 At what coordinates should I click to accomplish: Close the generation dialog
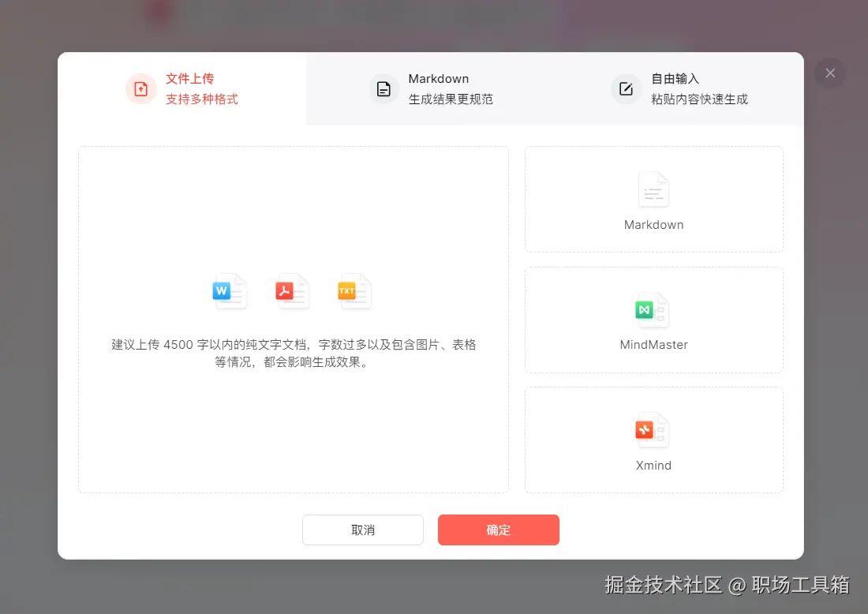829,73
